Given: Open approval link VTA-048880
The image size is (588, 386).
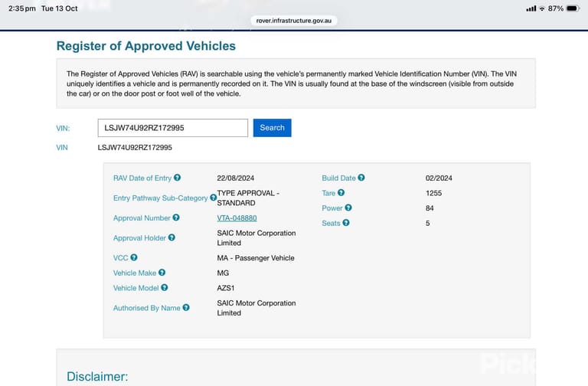Looking at the screenshot, I should [237, 218].
